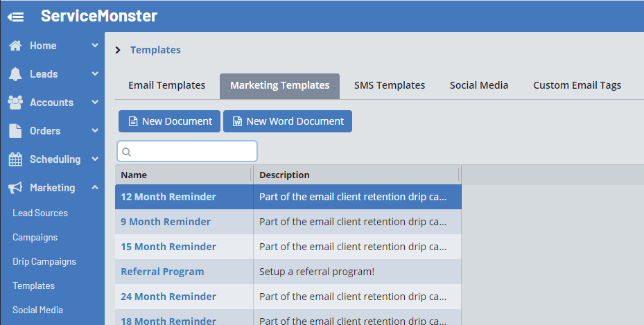The image size is (644, 325).
Task: Click the Scheduling calendar icon
Action: point(15,159)
